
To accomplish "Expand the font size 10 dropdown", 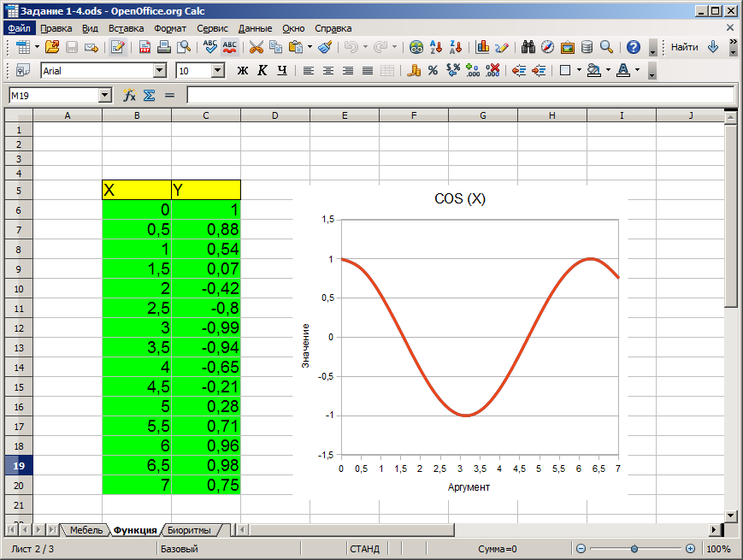I will click(x=218, y=71).
